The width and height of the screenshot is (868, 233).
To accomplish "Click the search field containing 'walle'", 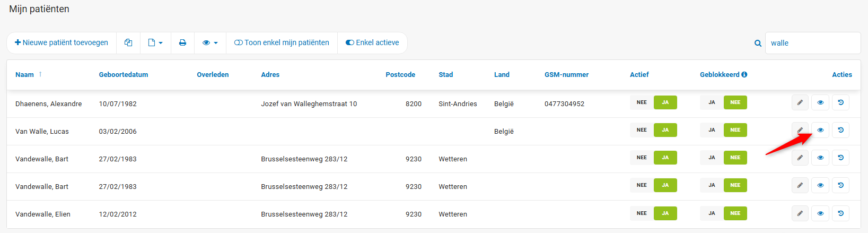I will point(812,44).
